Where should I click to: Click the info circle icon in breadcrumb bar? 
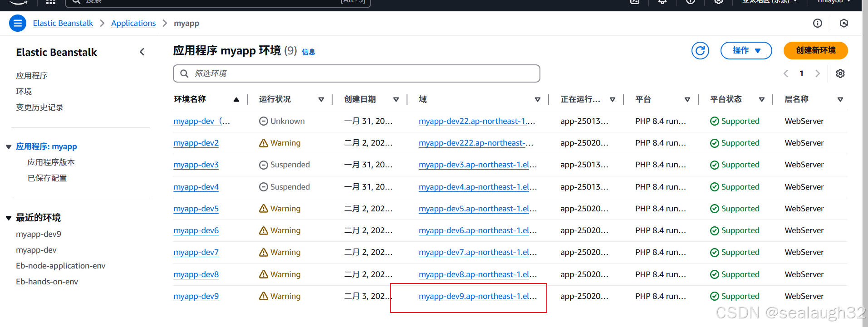818,23
